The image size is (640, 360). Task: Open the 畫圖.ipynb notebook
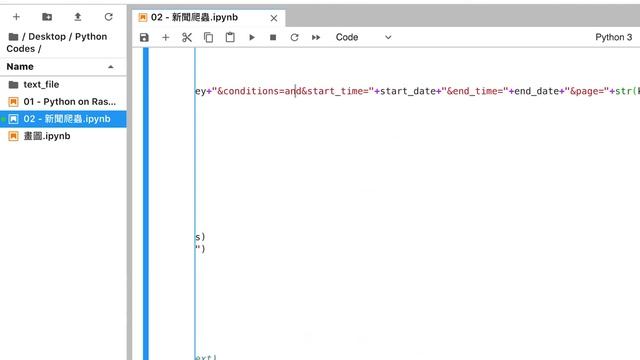tap(63, 136)
